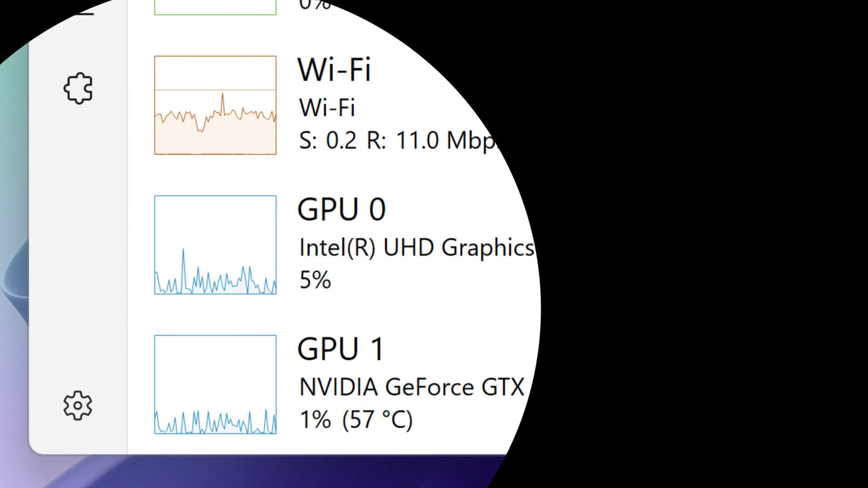Screen dimensions: 868x488
Task: Click the GPU 0 utilization mini graph
Action: click(215, 245)
